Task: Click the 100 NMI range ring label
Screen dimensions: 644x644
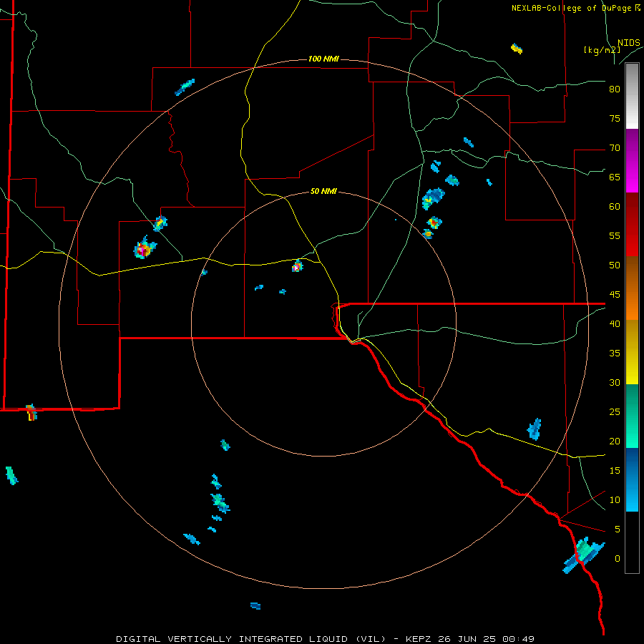Action: coord(323,59)
